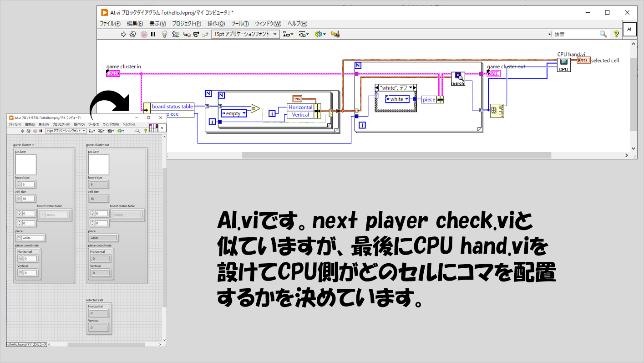Image resolution: width=644 pixels, height=363 pixels.
Task: Expand the Align Objects dropdown
Action: [288, 34]
